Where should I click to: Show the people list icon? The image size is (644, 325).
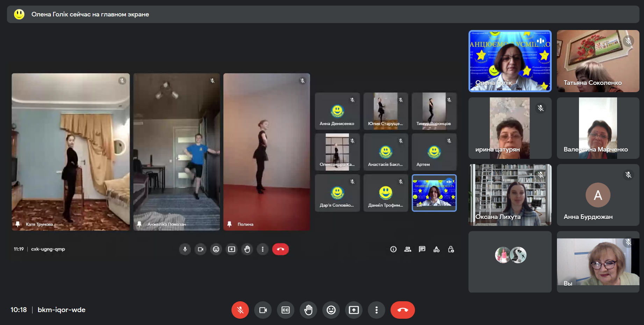408,249
